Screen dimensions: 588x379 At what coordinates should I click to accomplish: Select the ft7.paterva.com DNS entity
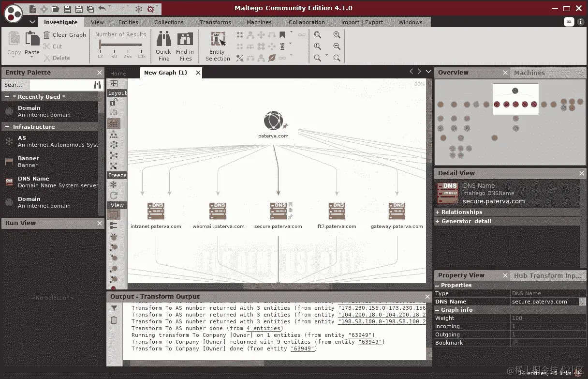coord(337,211)
